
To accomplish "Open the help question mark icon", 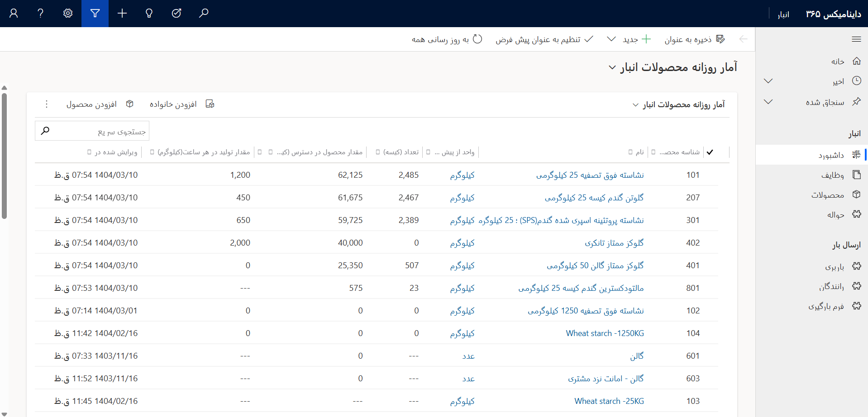I will [x=41, y=14].
